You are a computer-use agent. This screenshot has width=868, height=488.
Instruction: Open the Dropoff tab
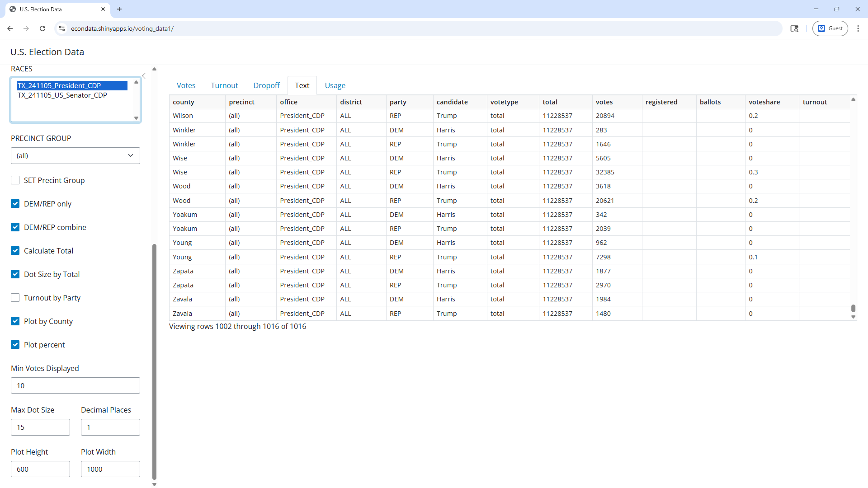click(266, 85)
